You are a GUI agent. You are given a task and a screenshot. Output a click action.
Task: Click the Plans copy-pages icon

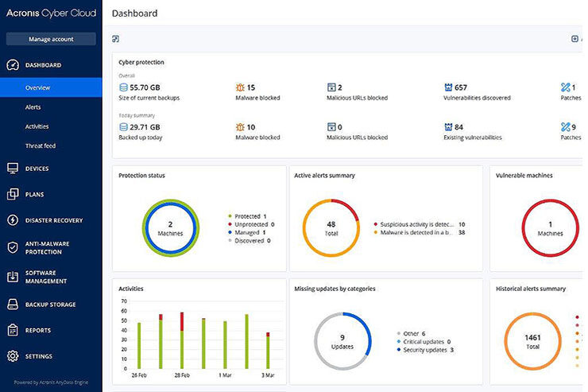point(13,194)
